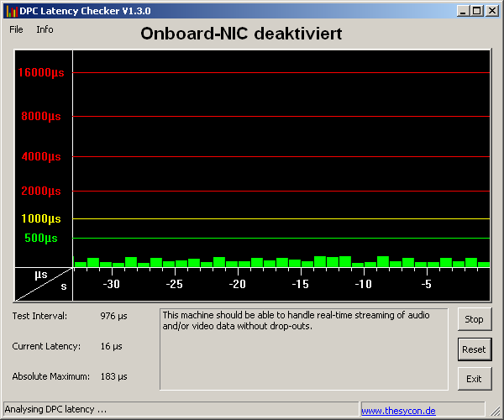The image size is (504, 420).
Task: Click the Reset button
Action: click(475, 349)
